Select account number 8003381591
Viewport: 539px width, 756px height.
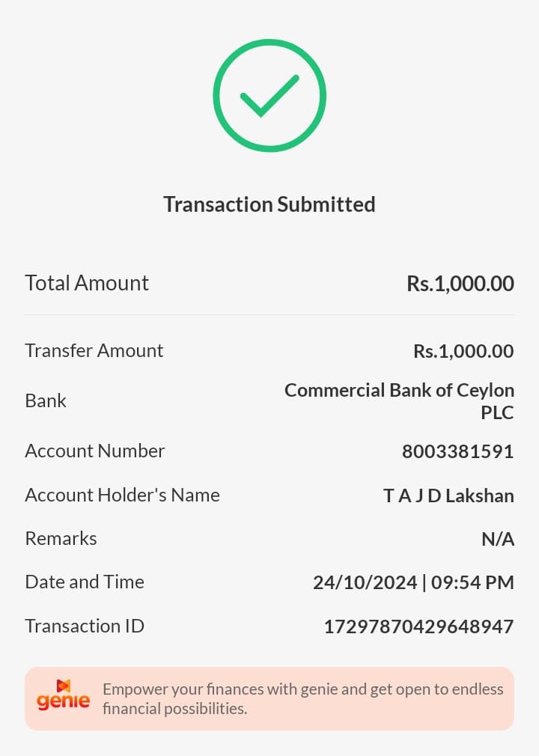(x=457, y=451)
